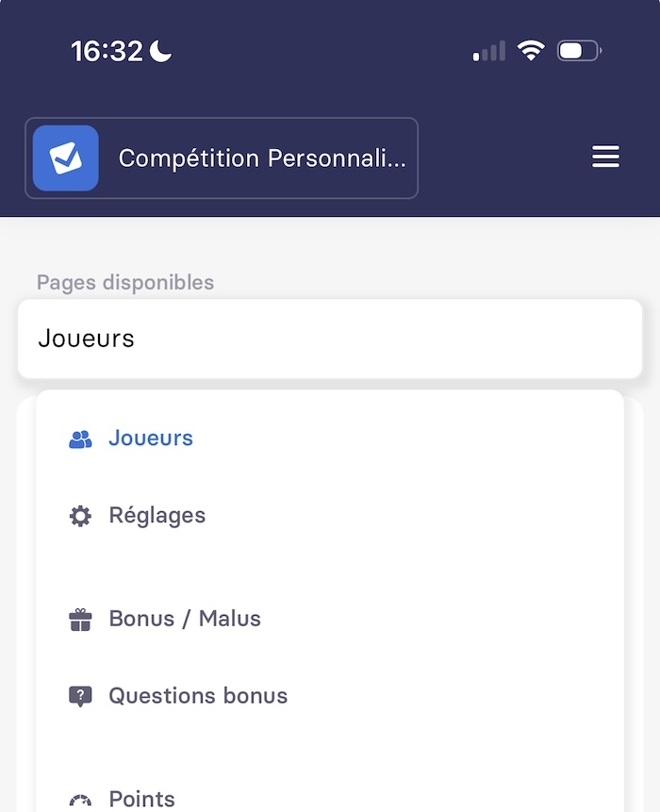Image resolution: width=660 pixels, height=812 pixels.
Task: Tap the moon focus-mode icon
Action: (160, 51)
